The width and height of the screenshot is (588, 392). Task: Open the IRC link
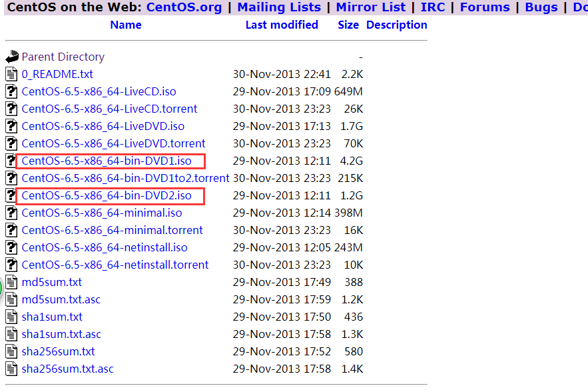(432, 7)
